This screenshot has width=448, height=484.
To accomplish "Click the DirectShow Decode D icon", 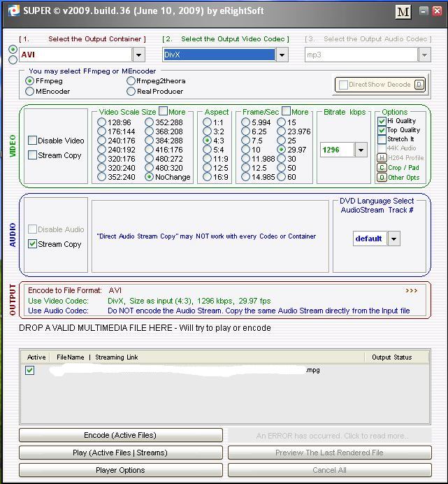I will point(419,85).
